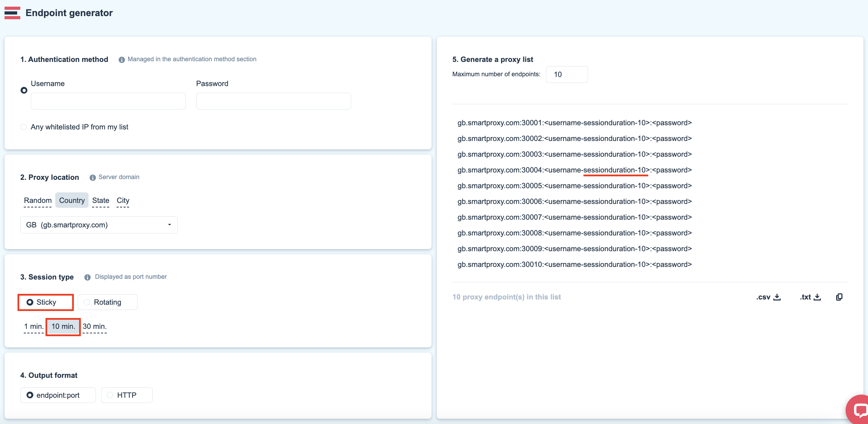Choose Rotating session type
Screen dimensions: 868x424
click(107, 302)
